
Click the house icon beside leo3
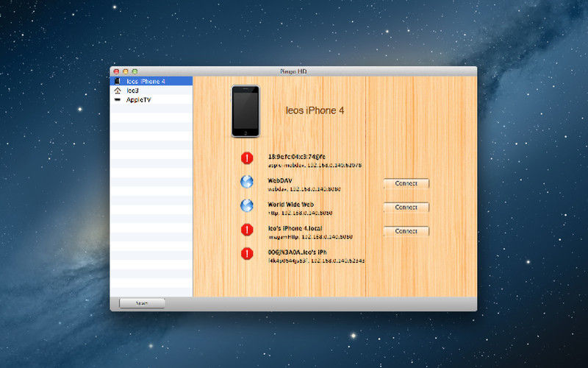(x=118, y=91)
